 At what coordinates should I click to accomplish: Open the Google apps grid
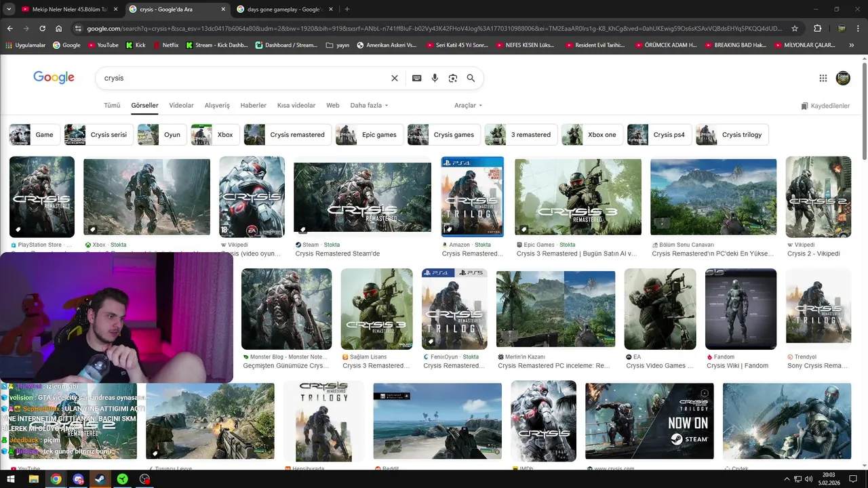pos(823,78)
